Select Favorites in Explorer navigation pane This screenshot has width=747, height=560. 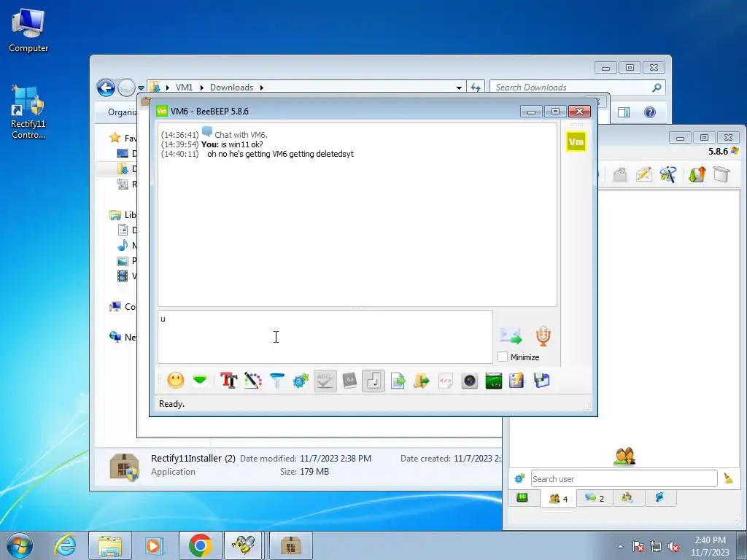(x=122, y=138)
